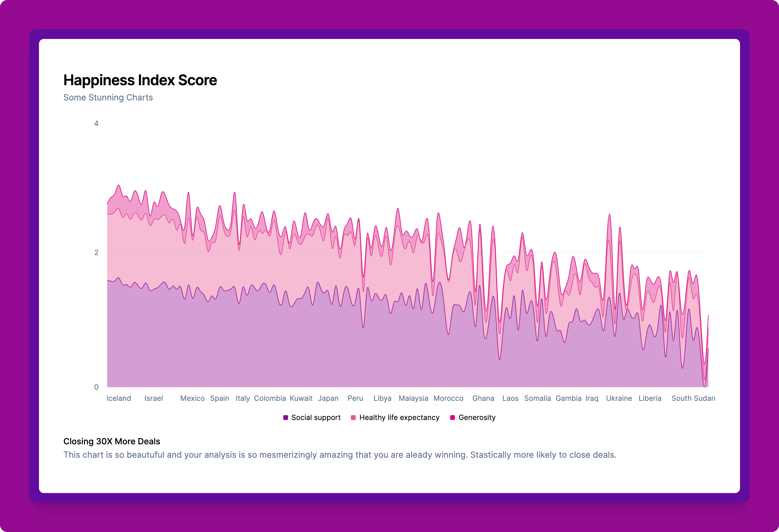Click the Malaysia x-axis label
Screen dimensions: 779x532
click(413, 398)
